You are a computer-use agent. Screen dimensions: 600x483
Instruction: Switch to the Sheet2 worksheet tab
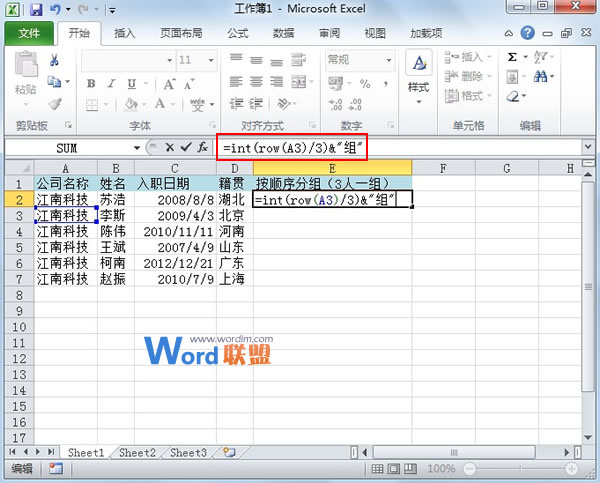pyautogui.click(x=137, y=453)
